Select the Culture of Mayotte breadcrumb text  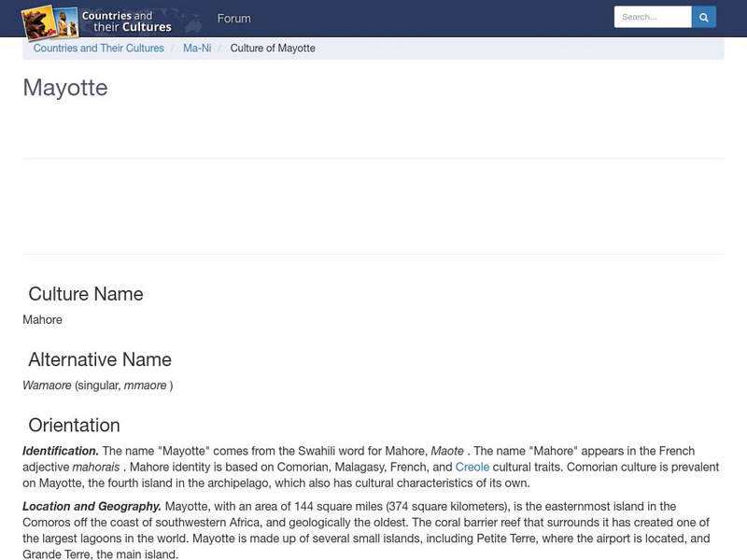pyautogui.click(x=273, y=49)
